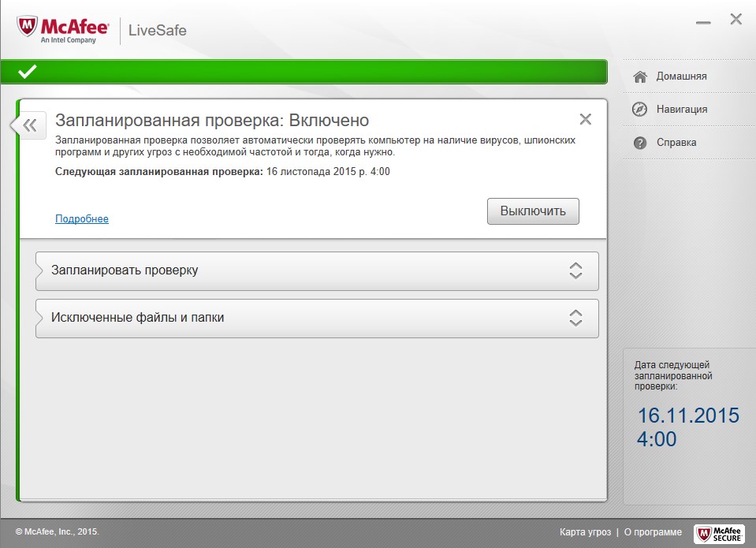This screenshot has width=756, height=548.
Task: Click the question mark icon beside Справка
Action: coord(640,143)
